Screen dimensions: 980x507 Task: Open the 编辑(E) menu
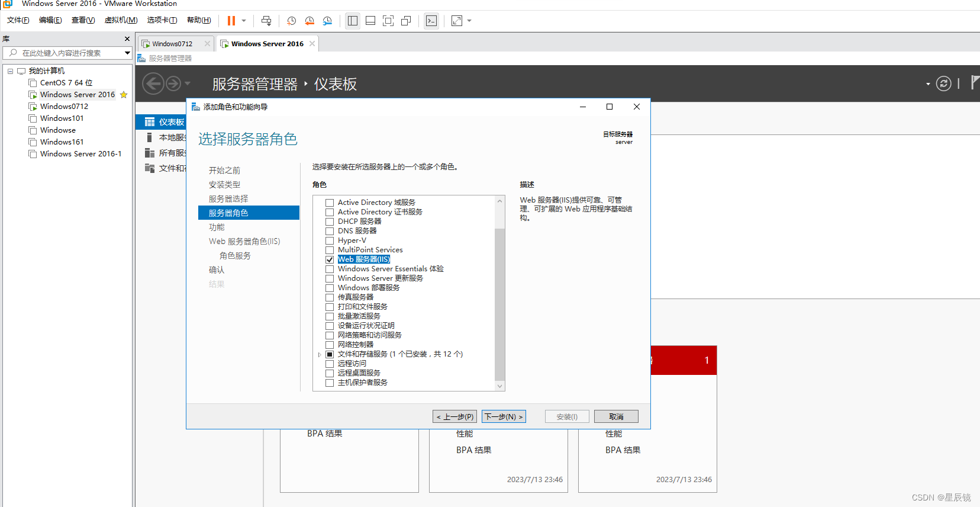click(x=50, y=20)
